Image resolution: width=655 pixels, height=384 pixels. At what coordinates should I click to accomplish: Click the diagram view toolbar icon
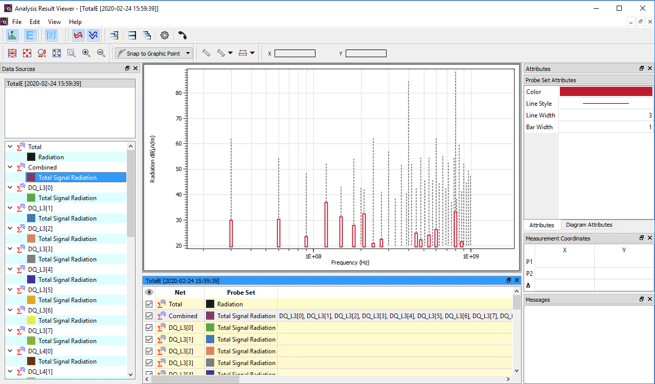(x=12, y=36)
